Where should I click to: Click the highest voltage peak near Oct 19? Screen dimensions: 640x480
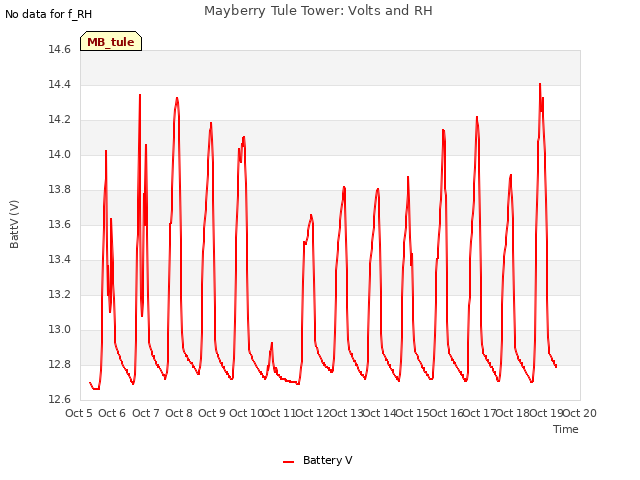tap(540, 84)
